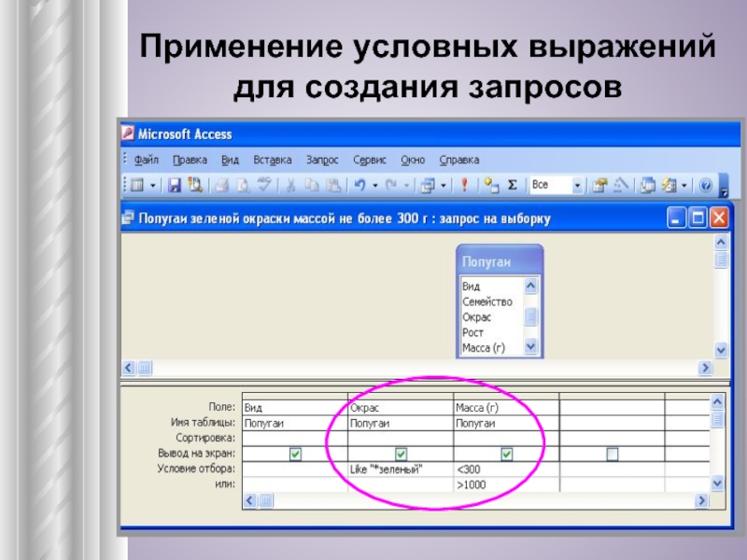The height and width of the screenshot is (560, 747).
Task: Expand the Query Type dropdown arrow
Action: click(444, 186)
